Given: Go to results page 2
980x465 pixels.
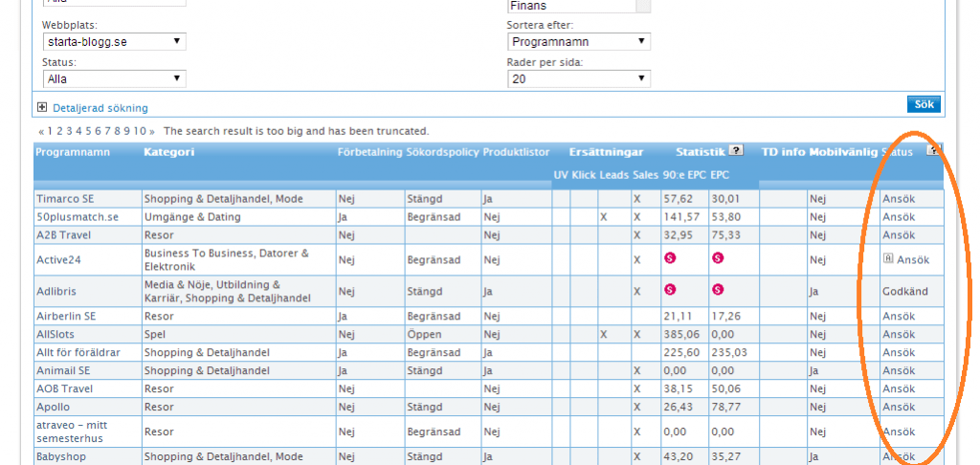Looking at the screenshot, I should pyautogui.click(x=60, y=131).
